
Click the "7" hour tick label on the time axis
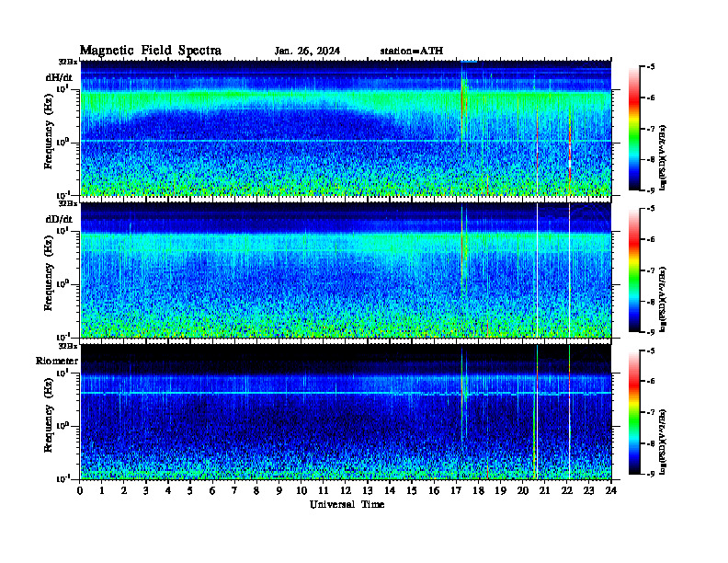point(234,491)
